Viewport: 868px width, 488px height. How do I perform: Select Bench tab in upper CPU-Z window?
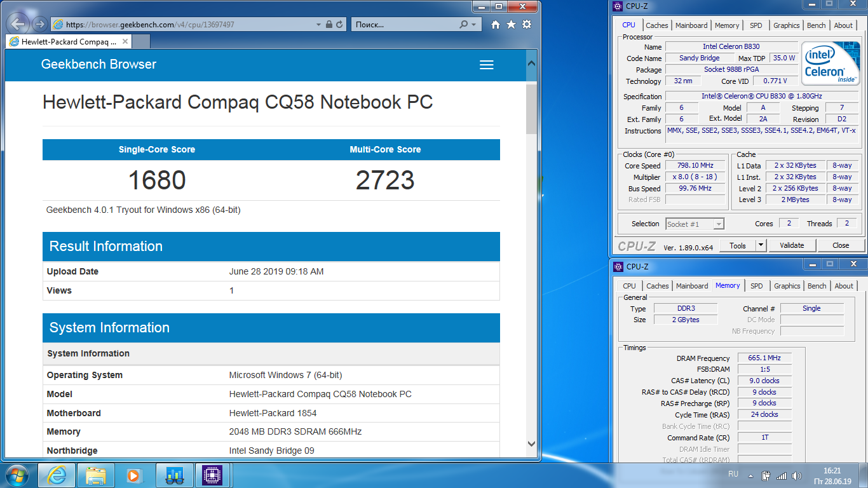coord(817,25)
